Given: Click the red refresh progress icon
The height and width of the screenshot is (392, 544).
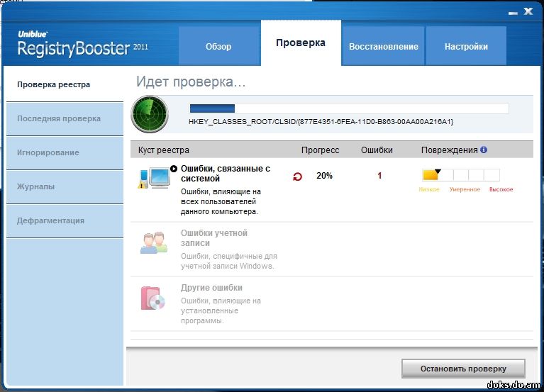Looking at the screenshot, I should point(297,177).
